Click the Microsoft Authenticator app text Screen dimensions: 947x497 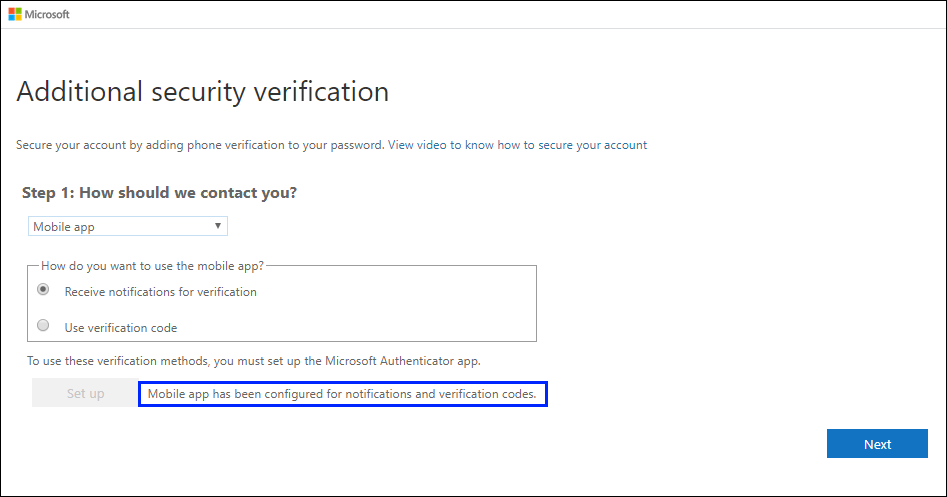coord(403,361)
